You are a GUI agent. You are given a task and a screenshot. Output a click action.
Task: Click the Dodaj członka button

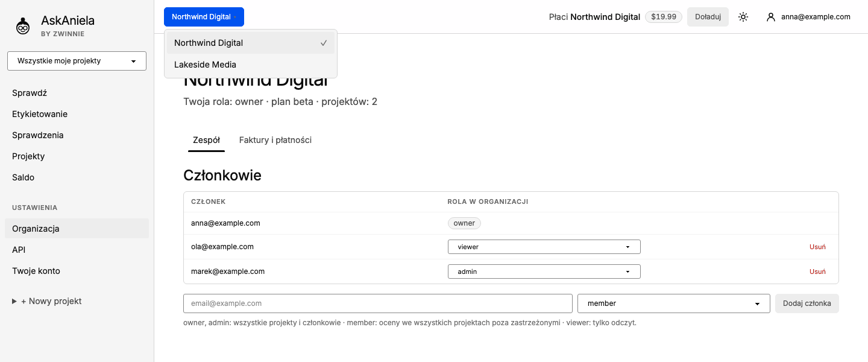[x=807, y=303]
